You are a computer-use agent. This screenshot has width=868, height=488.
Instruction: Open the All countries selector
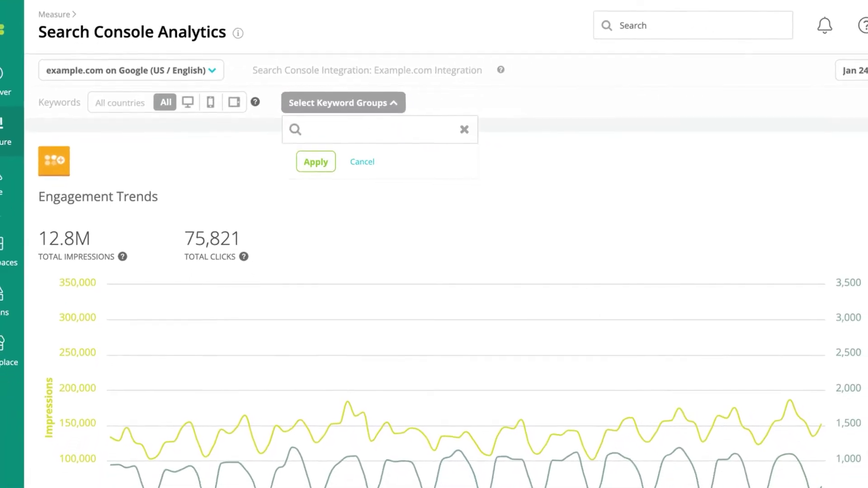[x=120, y=103]
